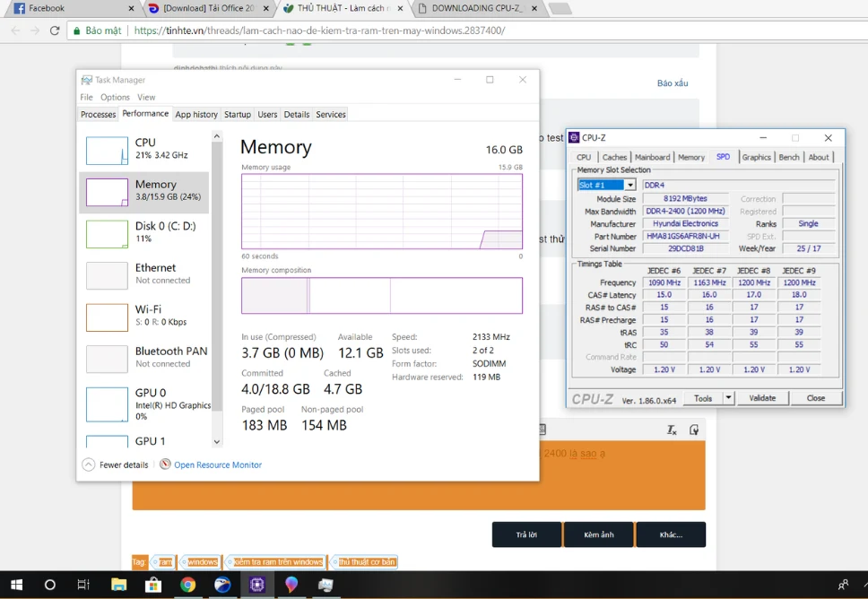The image size is (868, 599).
Task: Close the Tải Office download tab
Action: click(x=266, y=8)
